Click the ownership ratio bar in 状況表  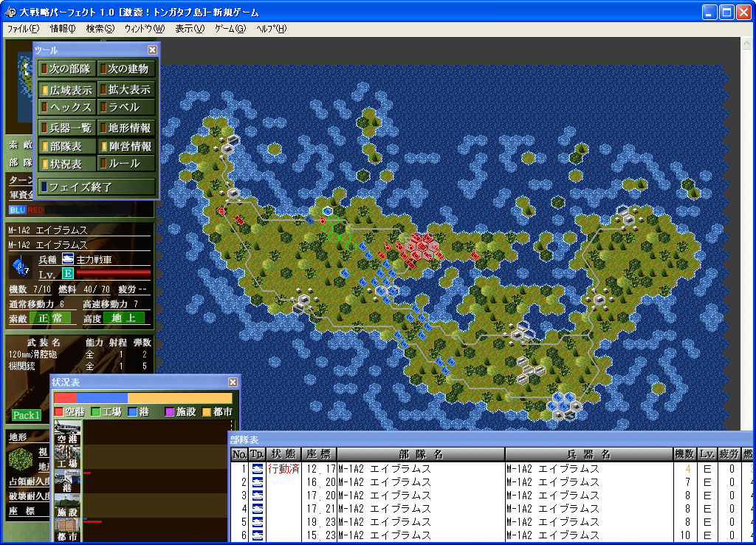[143, 398]
